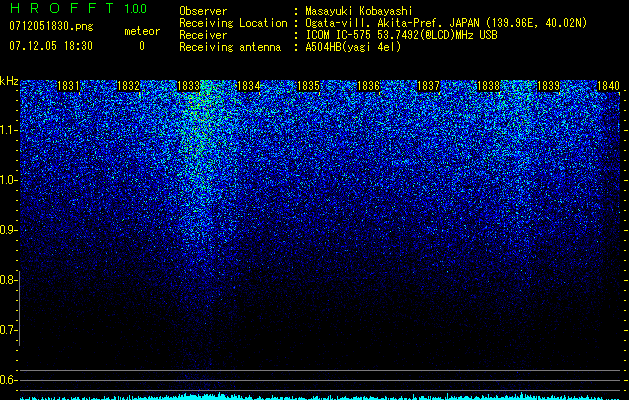Click the observer name Masayuki Kobayashi
The width and height of the screenshot is (629, 400).
359,11
